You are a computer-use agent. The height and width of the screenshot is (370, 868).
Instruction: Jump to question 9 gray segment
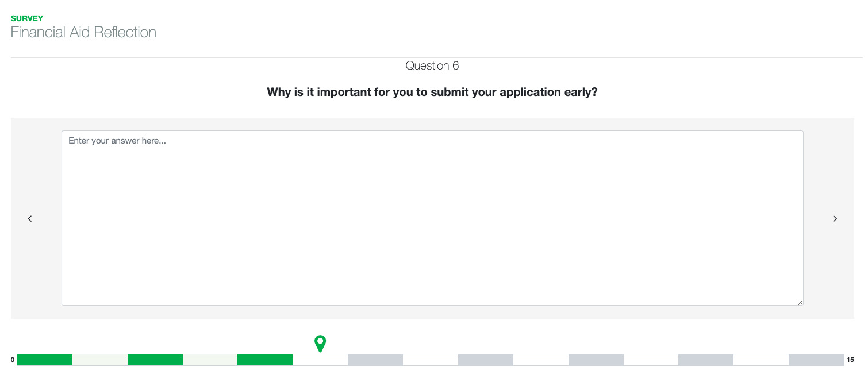pos(486,360)
